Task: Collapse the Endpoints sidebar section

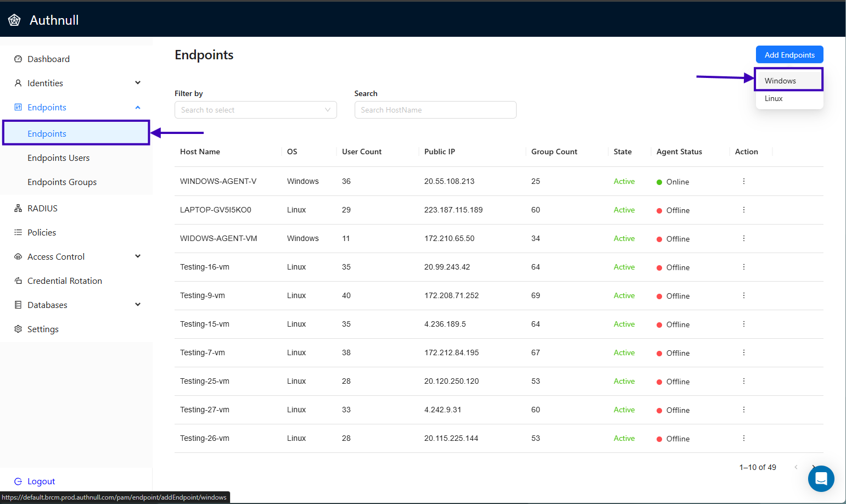Action: [x=138, y=108]
